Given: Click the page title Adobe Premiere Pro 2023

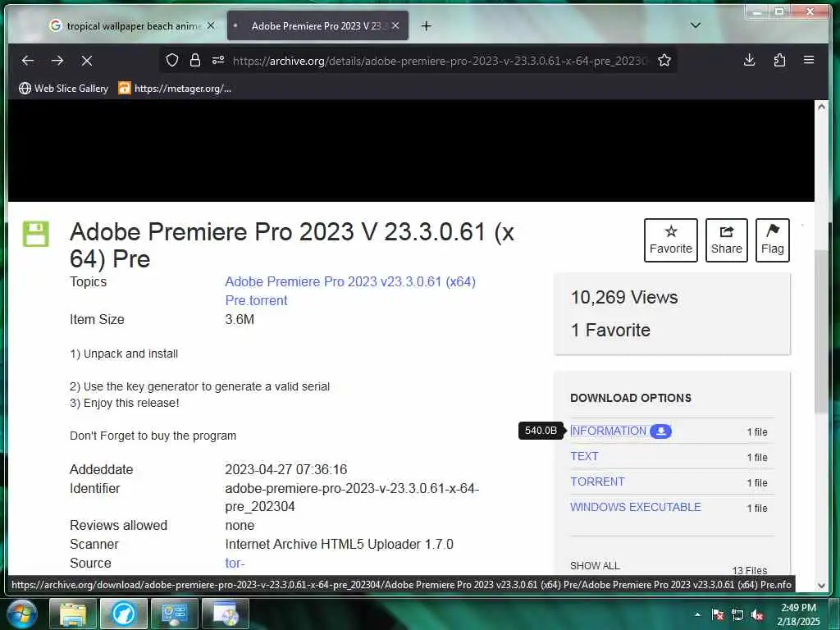Looking at the screenshot, I should (x=292, y=245).
